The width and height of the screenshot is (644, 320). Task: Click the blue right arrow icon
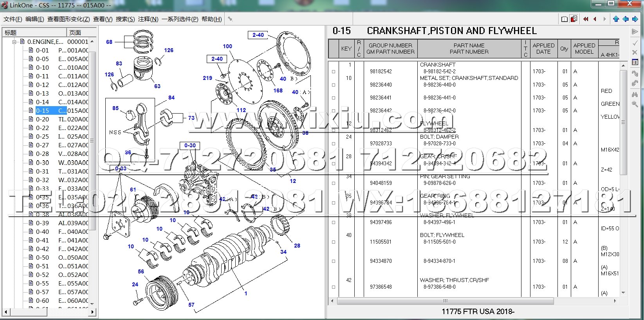635,19
